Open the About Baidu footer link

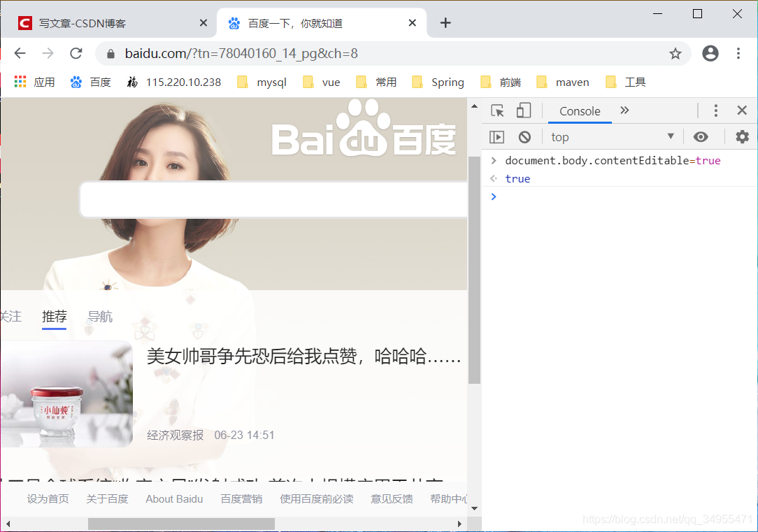[175, 498]
